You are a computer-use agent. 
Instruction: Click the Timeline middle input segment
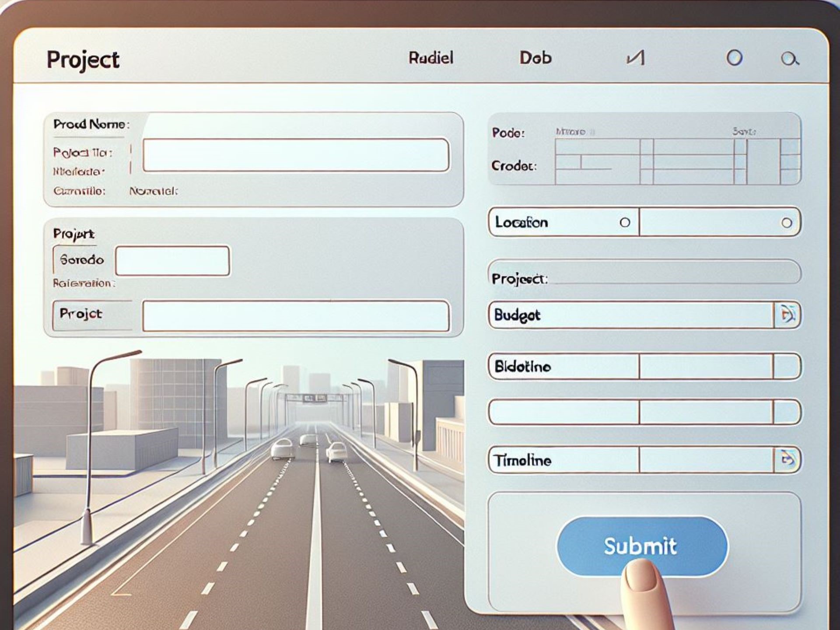point(706,459)
